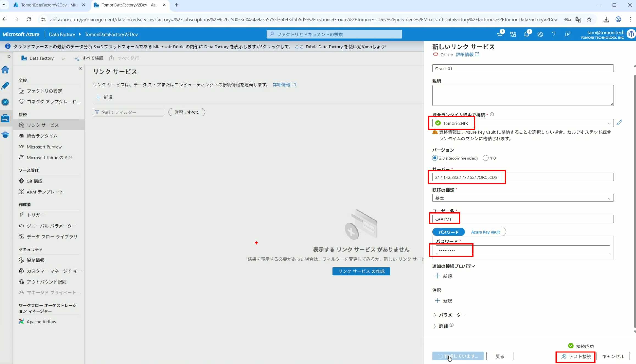This screenshot has height=364, width=636.
Task: Click the 名前でフィルター input field
Action: click(x=128, y=112)
